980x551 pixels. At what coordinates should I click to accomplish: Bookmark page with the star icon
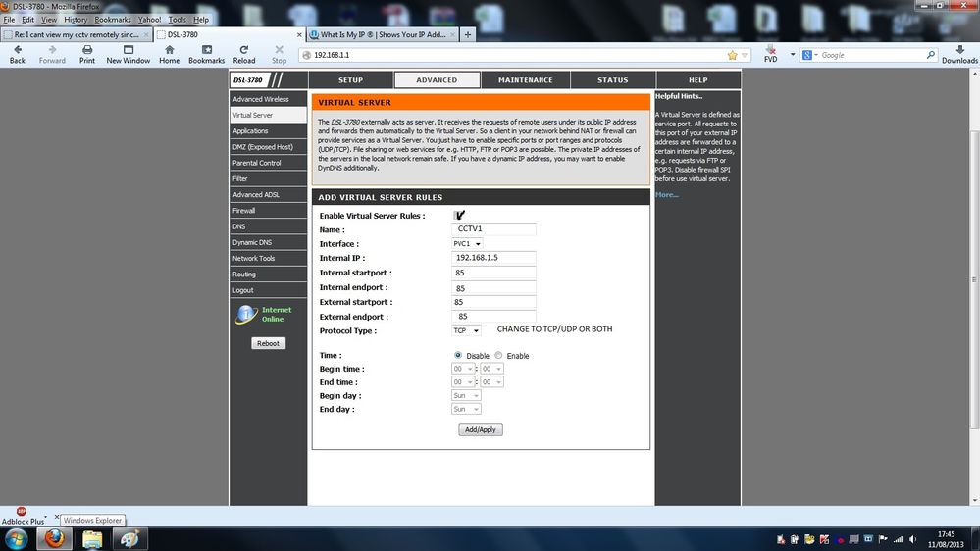click(x=732, y=55)
